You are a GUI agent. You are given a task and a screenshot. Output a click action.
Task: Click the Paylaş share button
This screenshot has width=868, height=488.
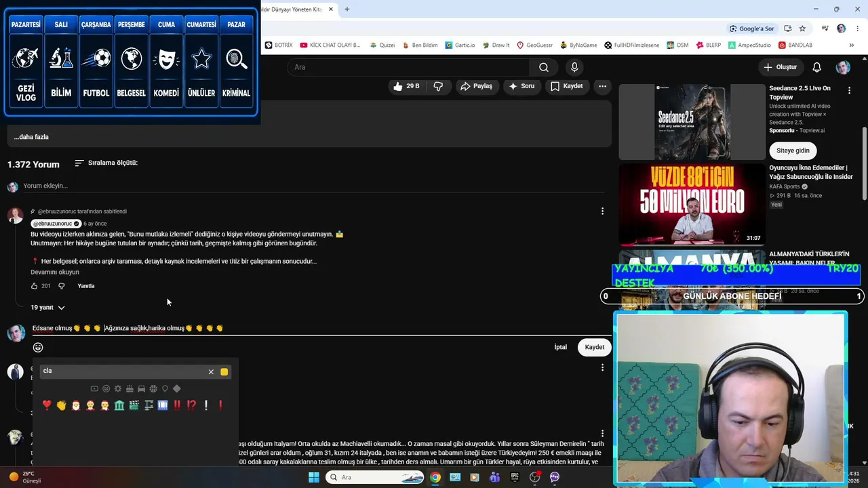pos(477,86)
